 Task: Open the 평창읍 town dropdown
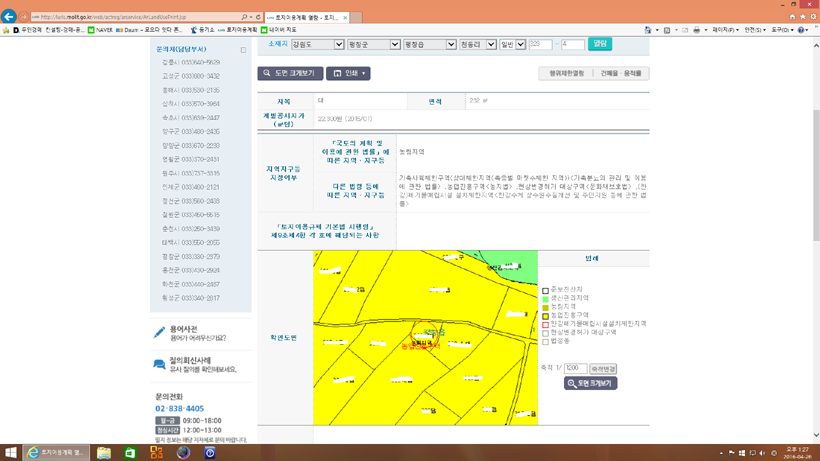click(429, 44)
